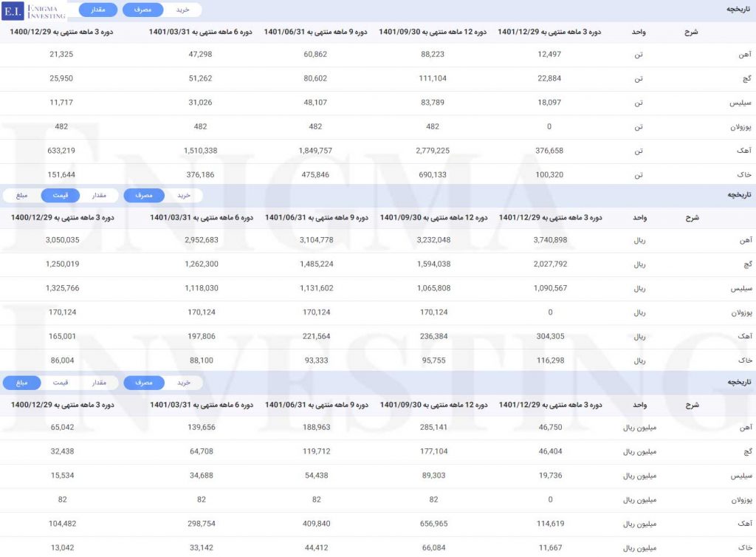756x557 pixels.
Task: Switch middle table to مقدار view
Action: coord(99,196)
